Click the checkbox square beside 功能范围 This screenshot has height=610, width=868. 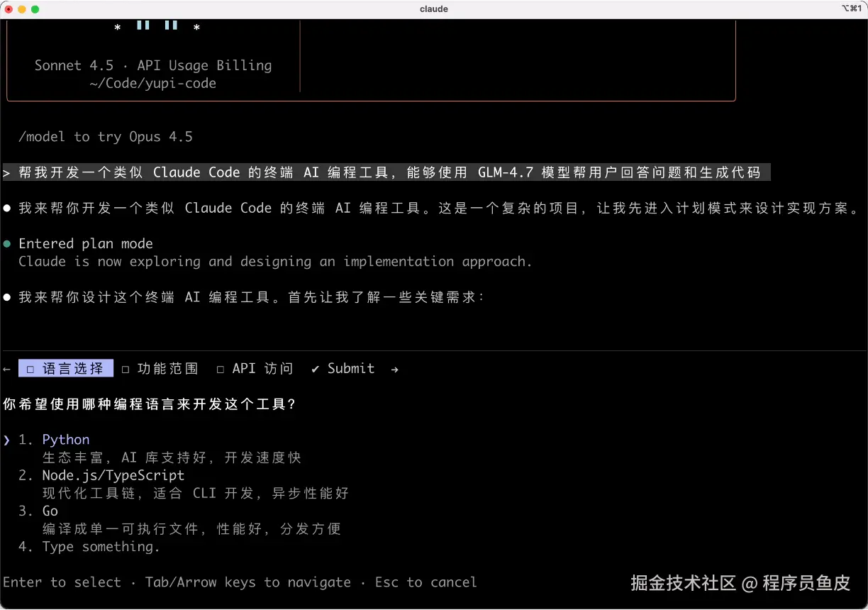[126, 370]
